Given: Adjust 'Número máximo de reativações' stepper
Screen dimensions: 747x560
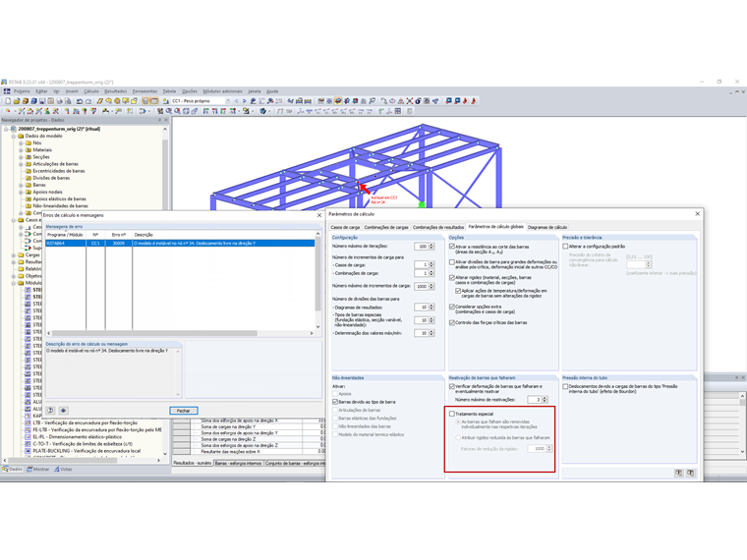Looking at the screenshot, I should [x=545, y=400].
